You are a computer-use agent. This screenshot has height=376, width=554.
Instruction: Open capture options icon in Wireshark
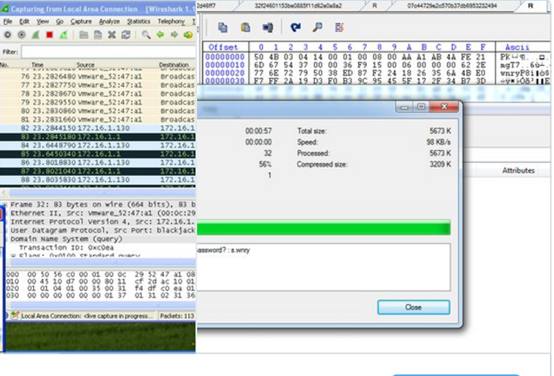(22, 35)
